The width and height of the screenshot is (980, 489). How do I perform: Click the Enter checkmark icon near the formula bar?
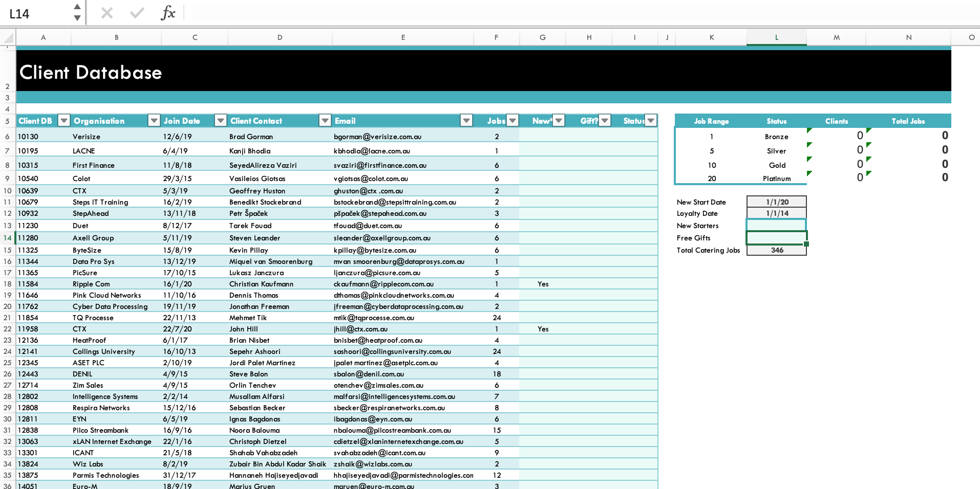coord(136,13)
